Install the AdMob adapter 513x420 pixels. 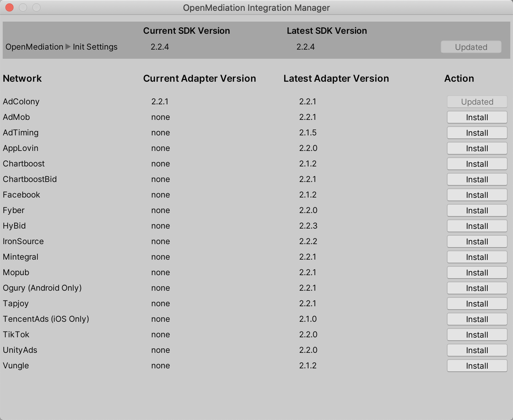point(477,117)
